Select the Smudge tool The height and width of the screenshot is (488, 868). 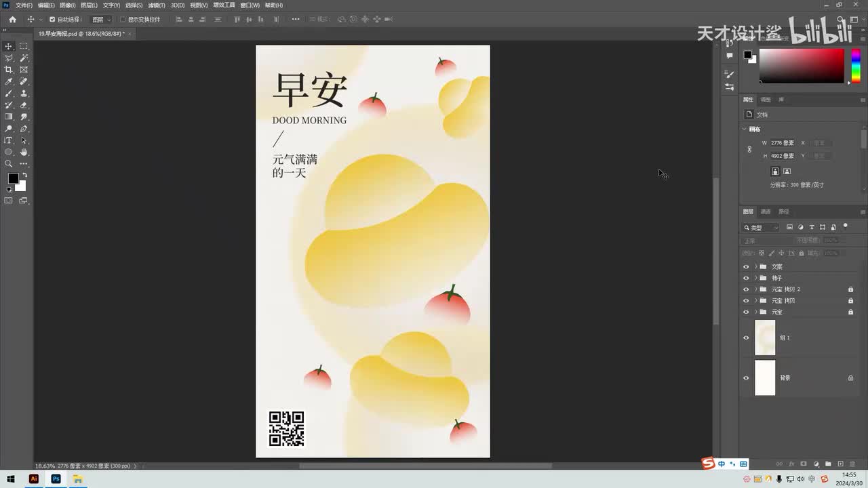[x=24, y=117]
